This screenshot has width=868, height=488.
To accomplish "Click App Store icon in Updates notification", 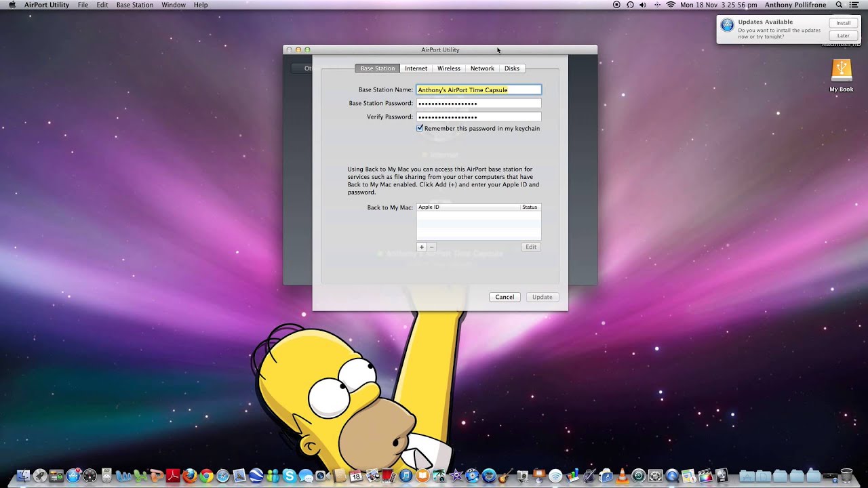I will [727, 26].
